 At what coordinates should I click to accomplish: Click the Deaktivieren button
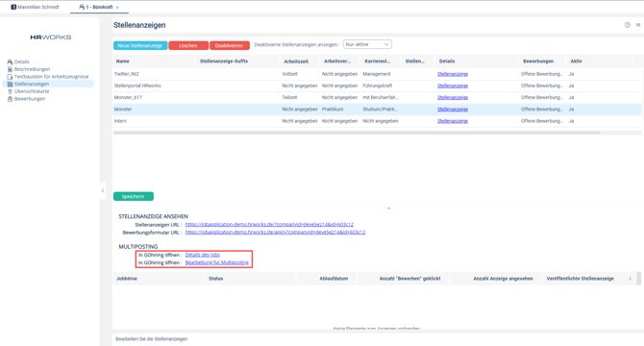click(229, 45)
